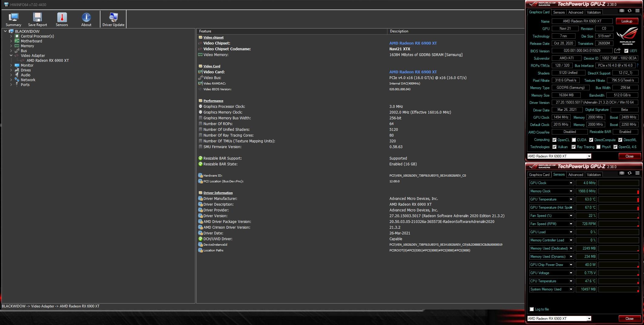Click the ROG logo in GPU-Z
644x325 pixels.
[627, 36]
